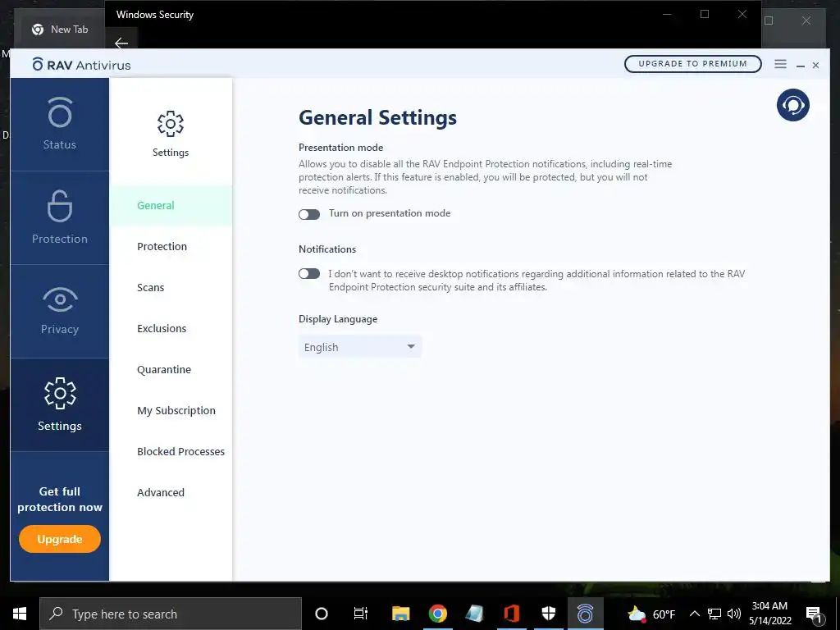Open the Status section in sidebar
This screenshot has height=630, width=840.
[x=59, y=125]
